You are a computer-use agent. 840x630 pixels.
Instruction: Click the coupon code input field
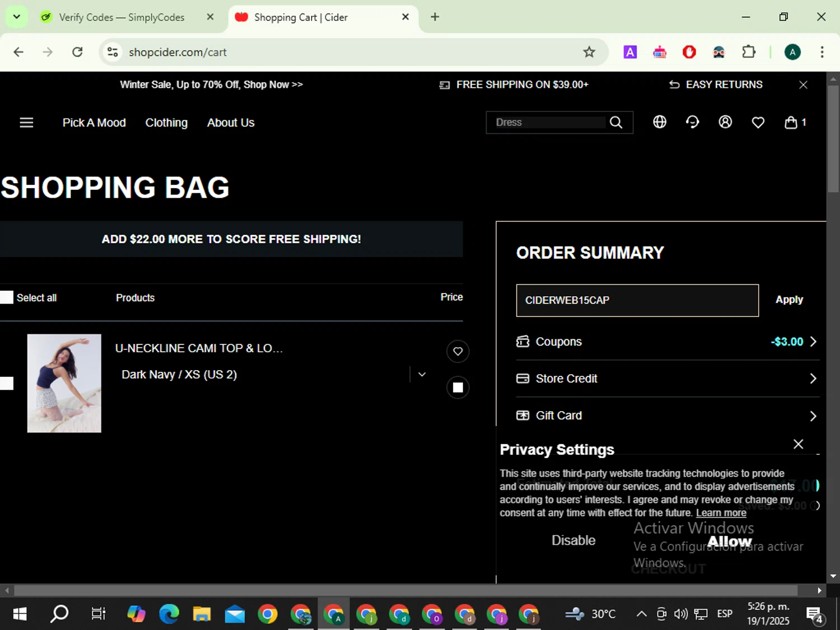(x=637, y=300)
